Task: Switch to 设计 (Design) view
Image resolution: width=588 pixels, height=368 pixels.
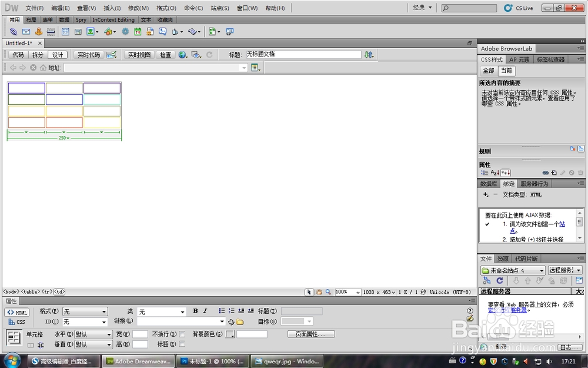Action: coord(58,55)
